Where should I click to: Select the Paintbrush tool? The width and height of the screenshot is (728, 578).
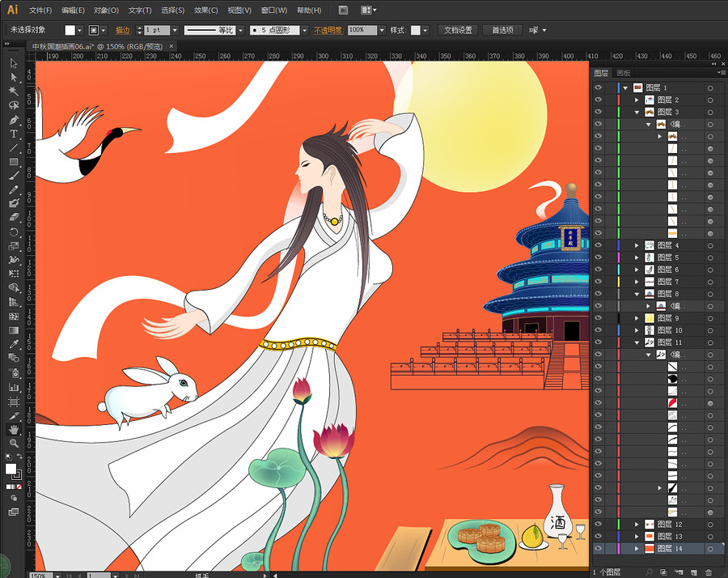click(x=14, y=176)
